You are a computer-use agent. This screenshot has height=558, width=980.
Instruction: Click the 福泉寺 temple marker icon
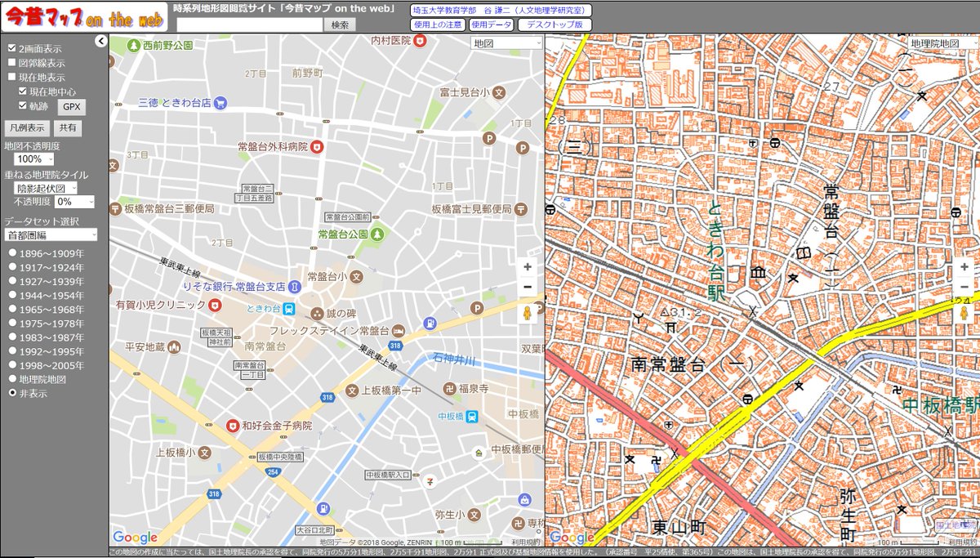pyautogui.click(x=449, y=387)
